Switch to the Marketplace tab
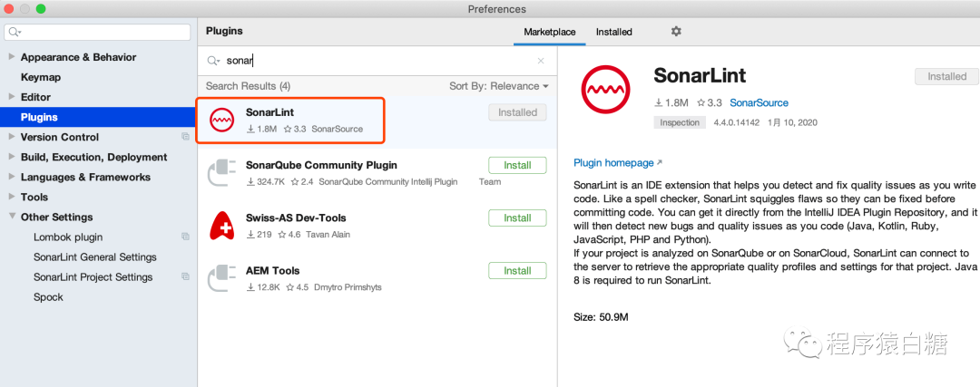980x387 pixels. point(550,32)
